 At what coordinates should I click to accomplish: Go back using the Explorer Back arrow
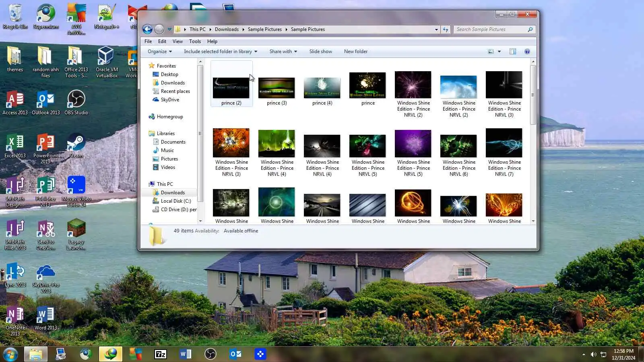coord(147,29)
